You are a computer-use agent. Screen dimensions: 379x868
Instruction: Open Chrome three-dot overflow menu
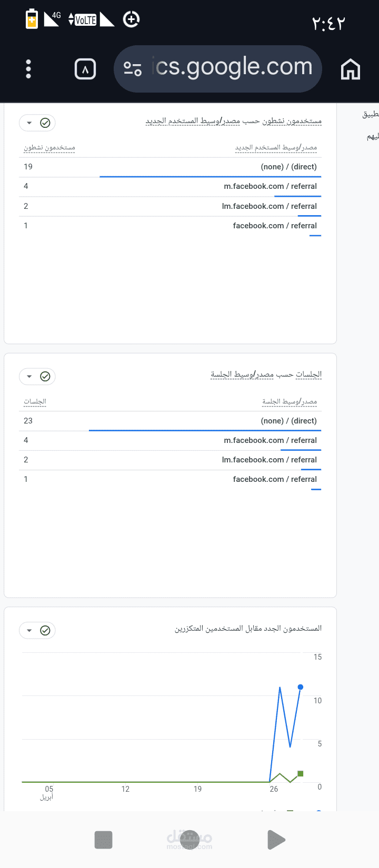[28, 69]
